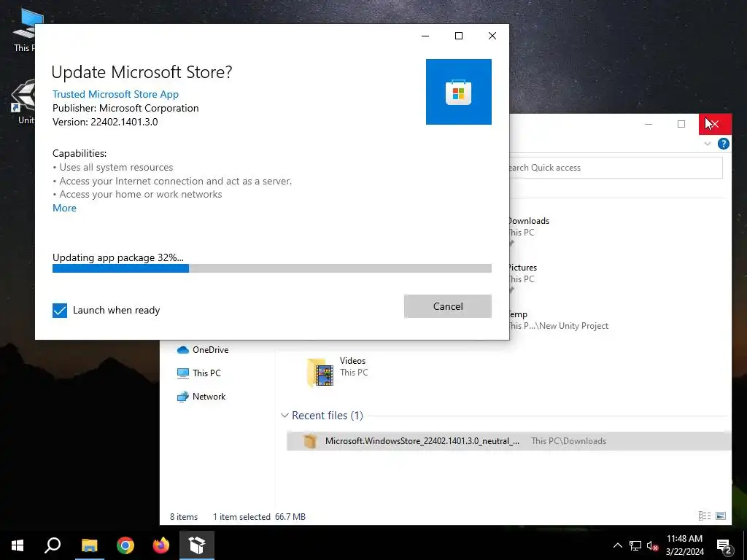The height and width of the screenshot is (560, 747).
Task: Launch Google Chrome from the taskbar
Action: [125, 545]
